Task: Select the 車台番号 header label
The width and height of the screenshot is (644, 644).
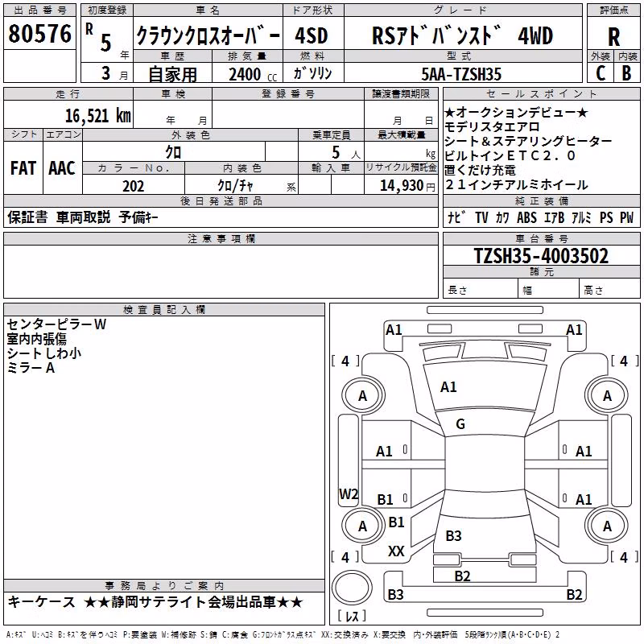Action: point(541,238)
